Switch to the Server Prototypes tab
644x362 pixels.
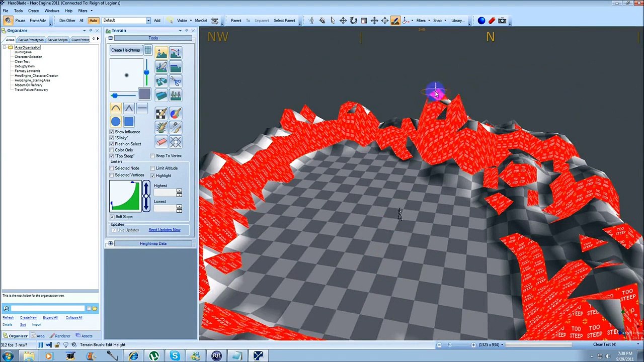[x=31, y=40]
